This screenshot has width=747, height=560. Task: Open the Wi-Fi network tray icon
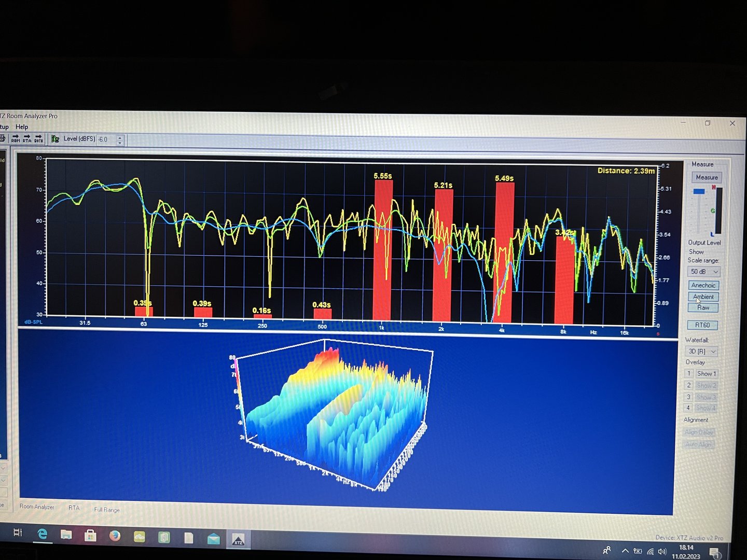(650, 552)
